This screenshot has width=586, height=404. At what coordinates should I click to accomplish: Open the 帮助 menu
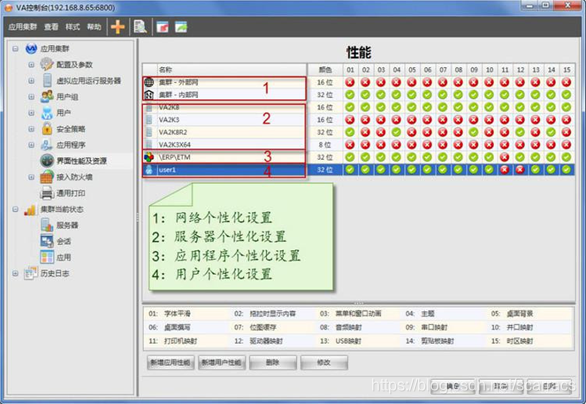[x=94, y=27]
